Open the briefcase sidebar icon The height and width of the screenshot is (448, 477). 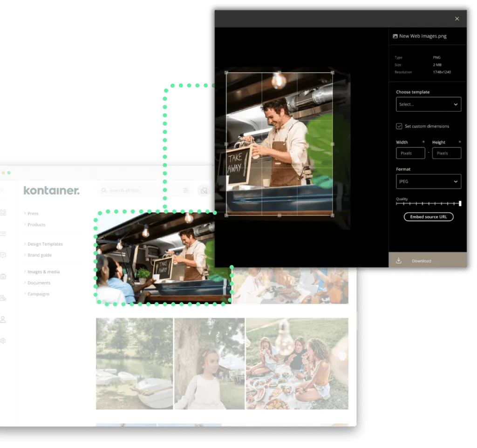tap(3, 277)
